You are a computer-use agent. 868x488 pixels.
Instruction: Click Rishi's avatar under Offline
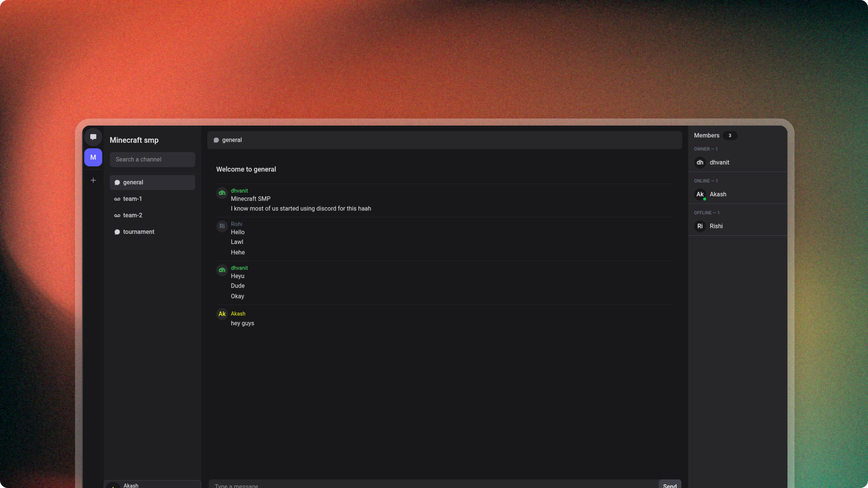coord(700,226)
